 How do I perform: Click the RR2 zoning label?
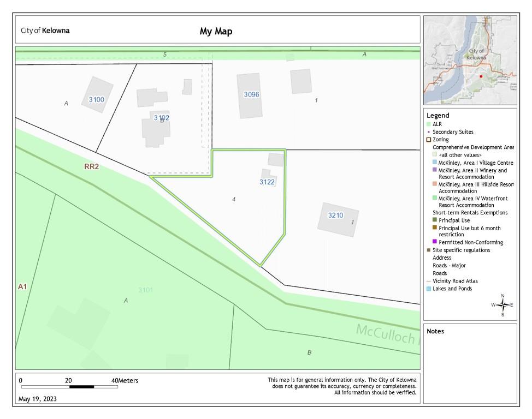pyautogui.click(x=91, y=167)
